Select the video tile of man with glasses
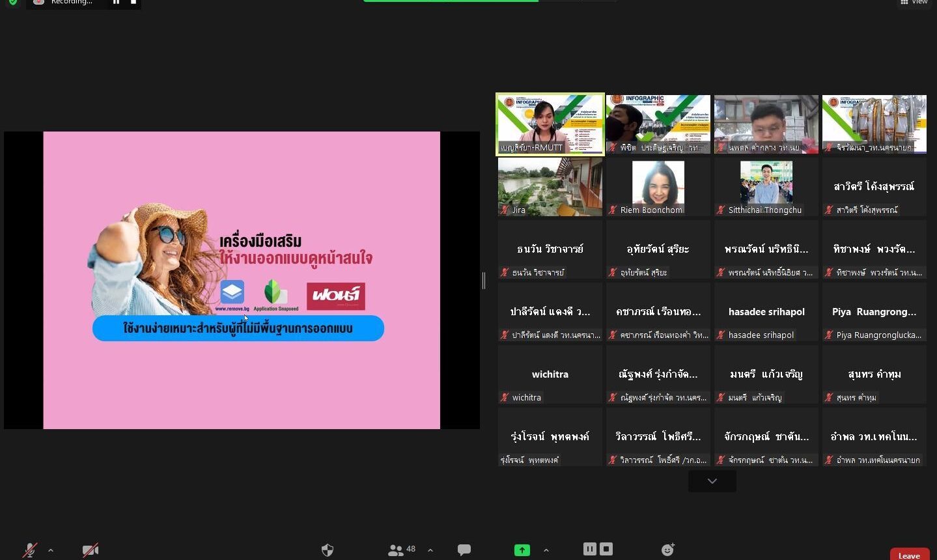 tap(766, 124)
